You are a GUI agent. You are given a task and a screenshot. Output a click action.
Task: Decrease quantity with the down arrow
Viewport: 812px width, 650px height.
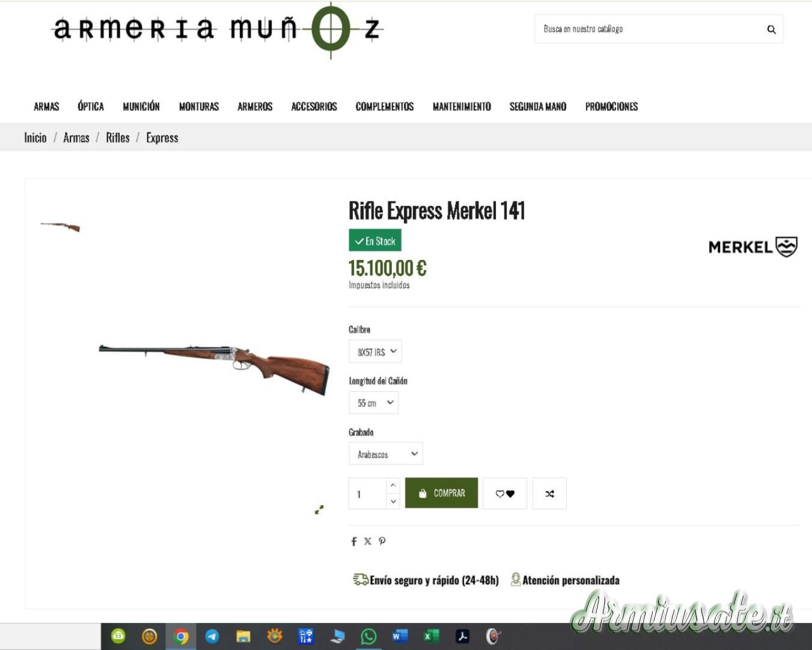pos(394,502)
